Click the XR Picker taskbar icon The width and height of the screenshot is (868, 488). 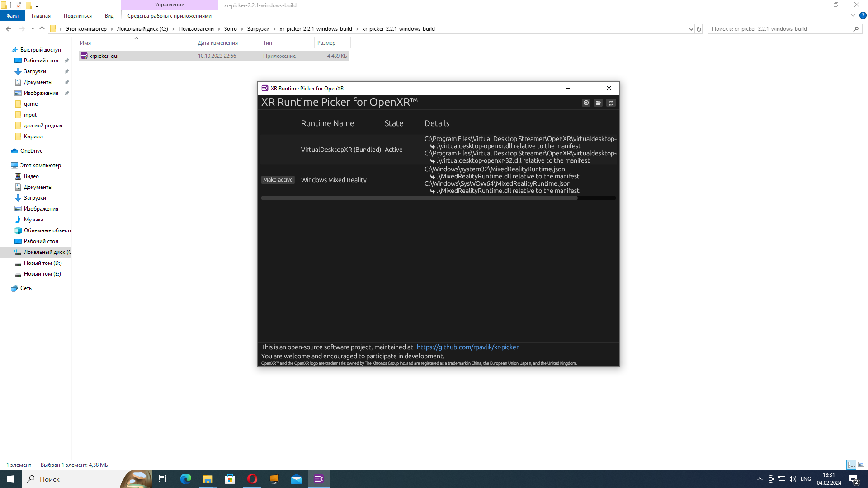319,479
